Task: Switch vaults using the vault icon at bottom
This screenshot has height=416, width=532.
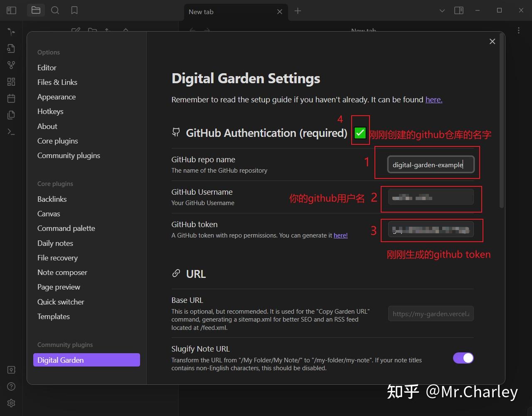Action: coord(11,369)
